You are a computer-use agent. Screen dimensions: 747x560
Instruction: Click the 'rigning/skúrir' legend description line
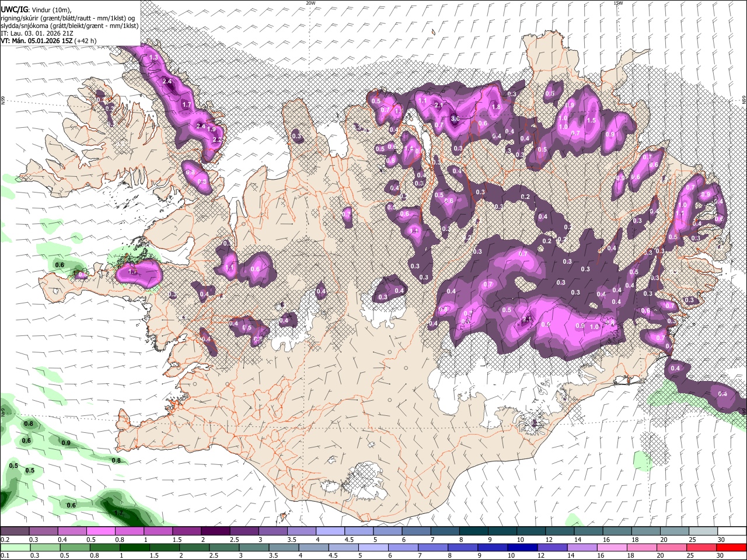pos(69,18)
